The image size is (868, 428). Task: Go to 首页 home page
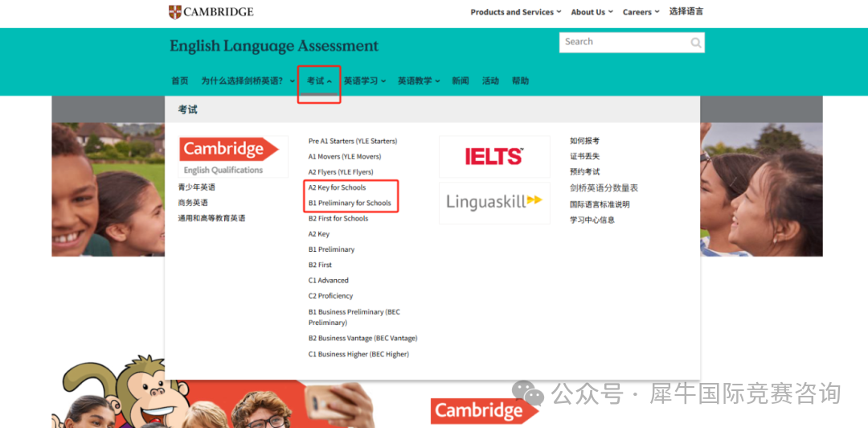[179, 81]
